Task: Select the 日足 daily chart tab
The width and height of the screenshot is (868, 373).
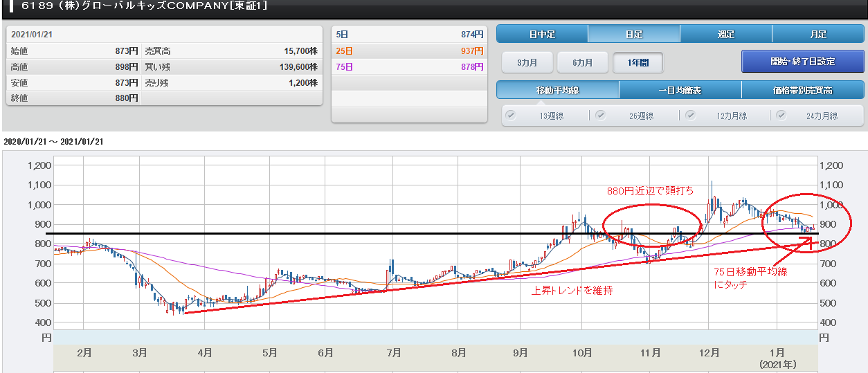Action: tap(633, 34)
